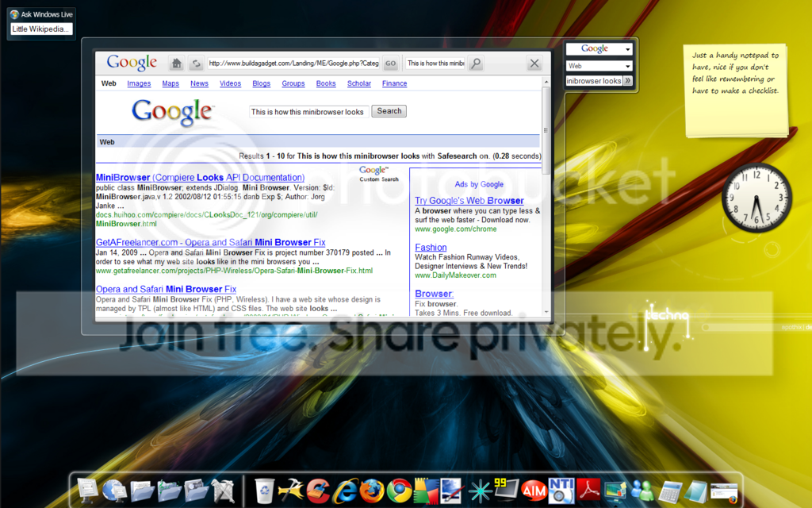The height and width of the screenshot is (508, 812).
Task: Open the green Pictures folder in the dock
Action: point(170,491)
